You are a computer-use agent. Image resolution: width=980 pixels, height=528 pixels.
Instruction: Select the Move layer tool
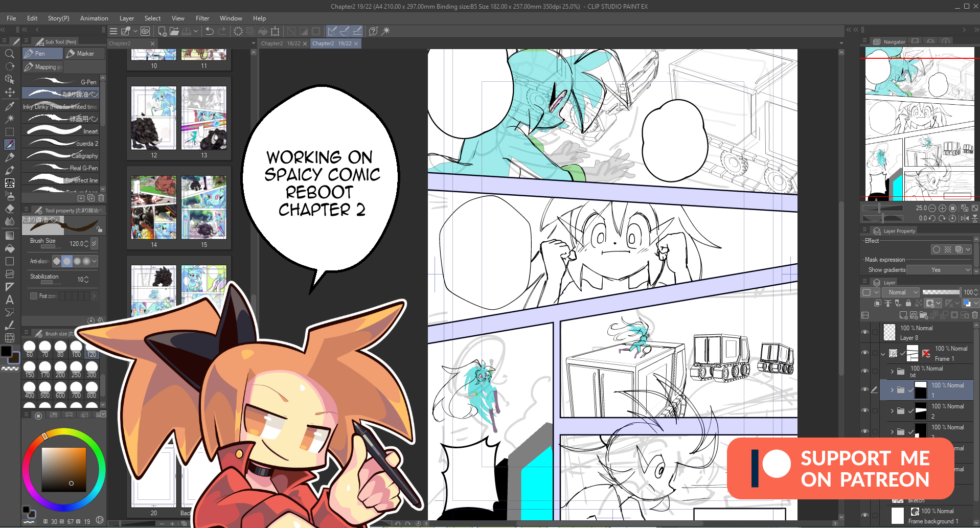click(9, 93)
